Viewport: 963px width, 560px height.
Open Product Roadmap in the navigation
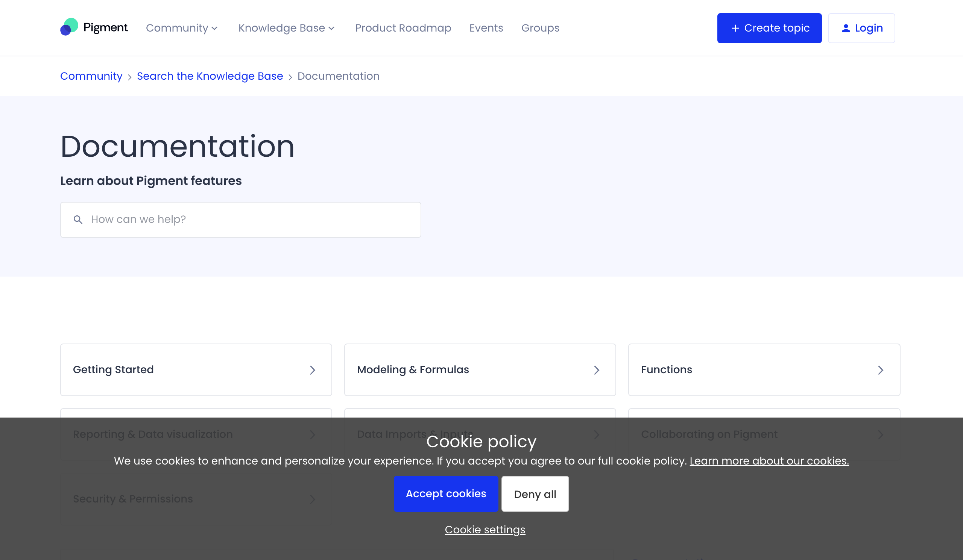[403, 28]
